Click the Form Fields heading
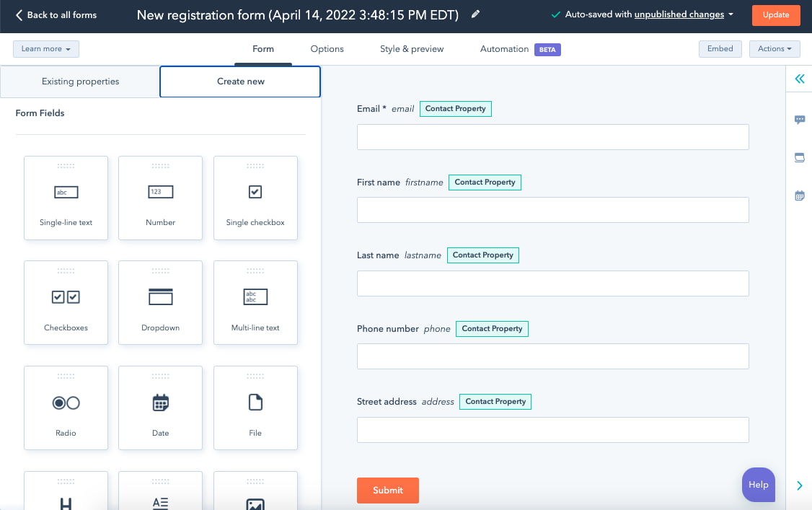 tap(40, 113)
